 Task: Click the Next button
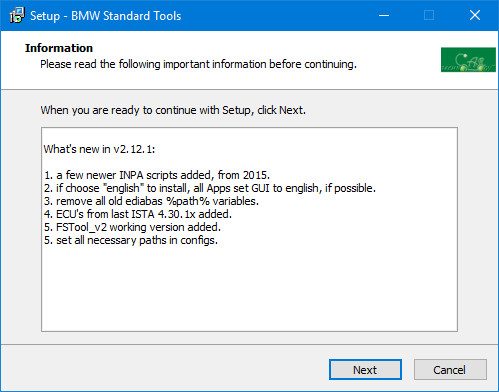[365, 369]
